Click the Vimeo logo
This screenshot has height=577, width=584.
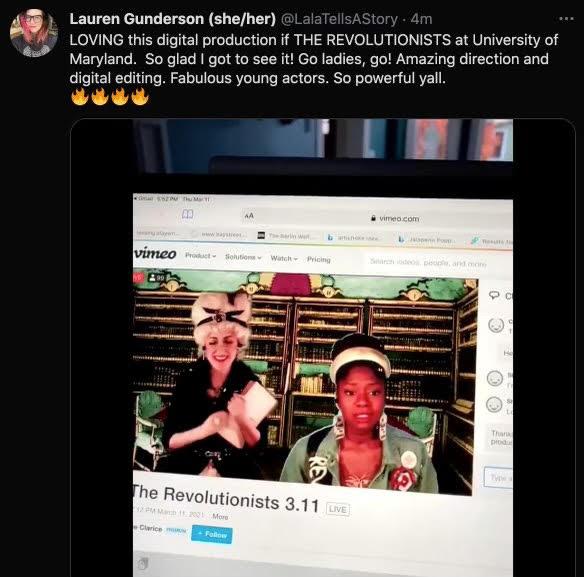pos(155,253)
